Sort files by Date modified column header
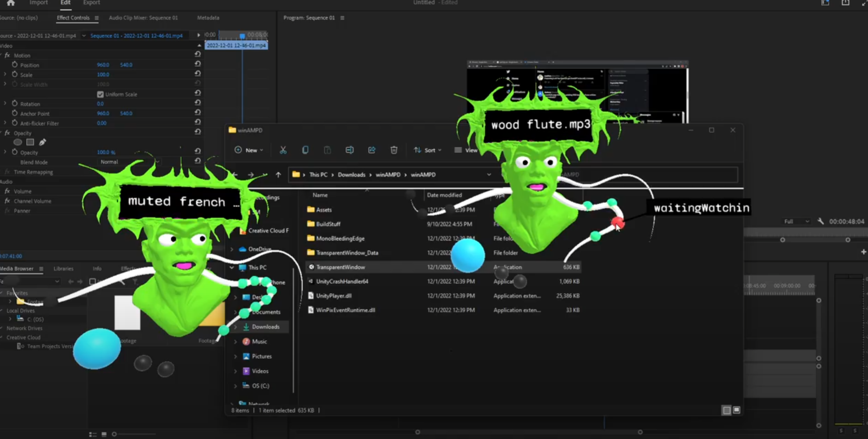The image size is (868, 439). tap(444, 195)
